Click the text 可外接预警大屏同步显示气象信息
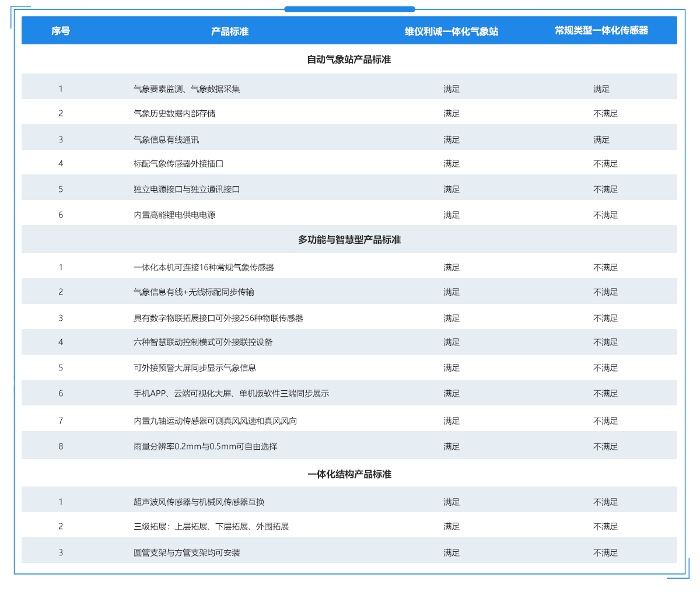This screenshot has height=595, width=700. tap(195, 367)
